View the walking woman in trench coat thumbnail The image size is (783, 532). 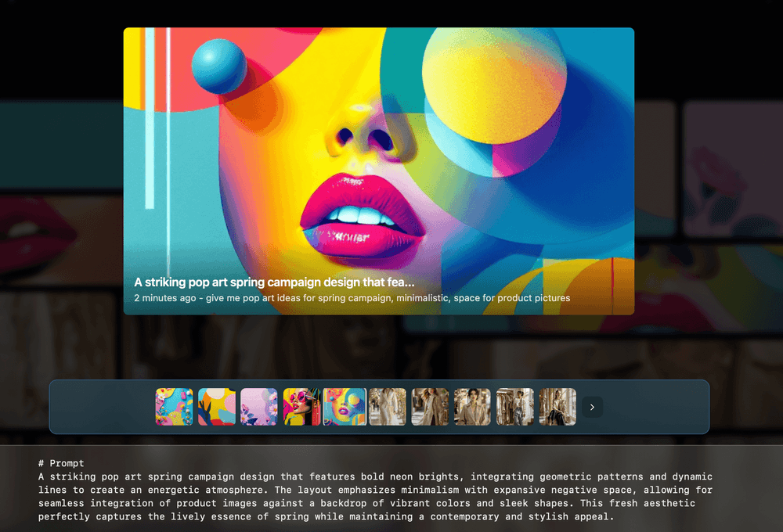430,407
